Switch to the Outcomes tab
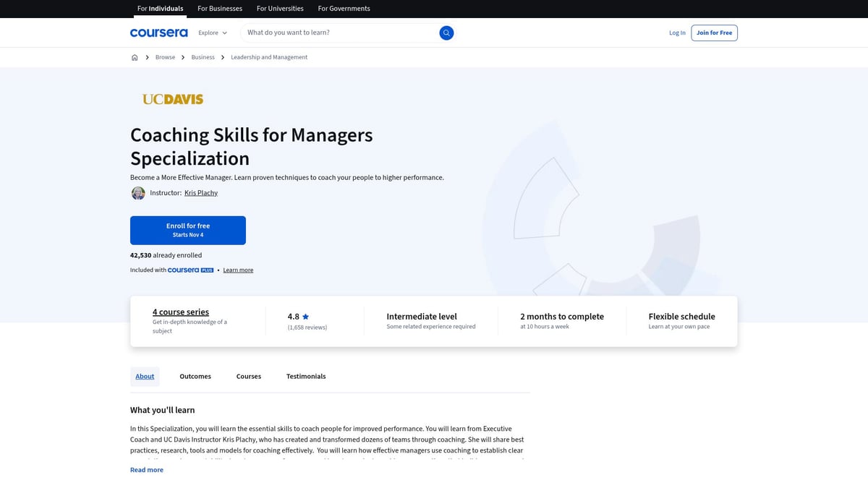868x488 pixels. coord(195,376)
